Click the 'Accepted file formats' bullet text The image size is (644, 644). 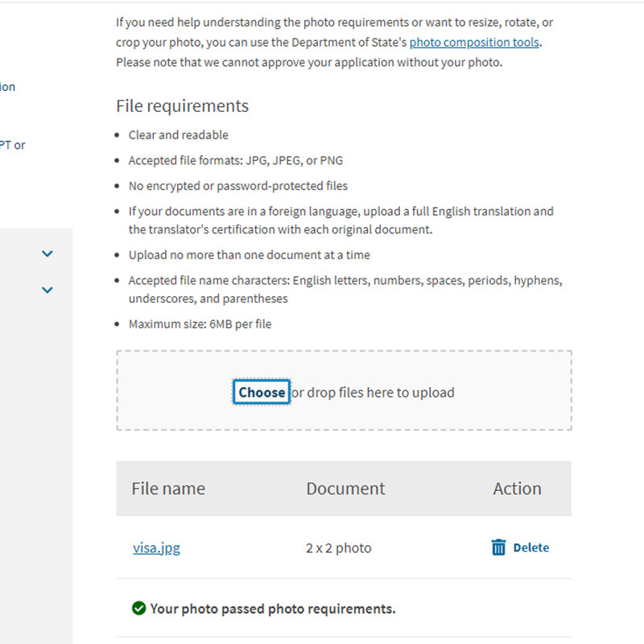(x=236, y=160)
